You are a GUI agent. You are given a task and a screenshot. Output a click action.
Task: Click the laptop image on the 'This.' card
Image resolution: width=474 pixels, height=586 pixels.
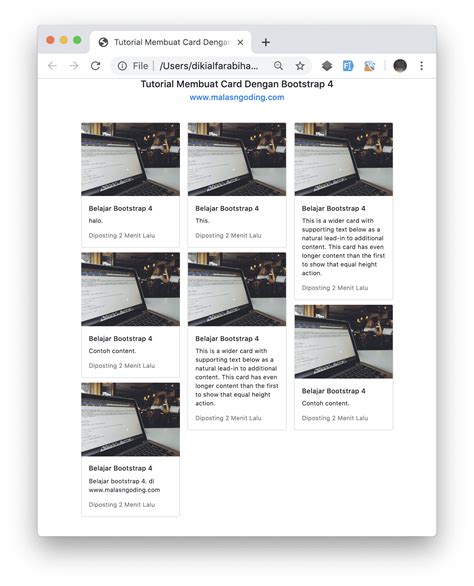point(237,159)
